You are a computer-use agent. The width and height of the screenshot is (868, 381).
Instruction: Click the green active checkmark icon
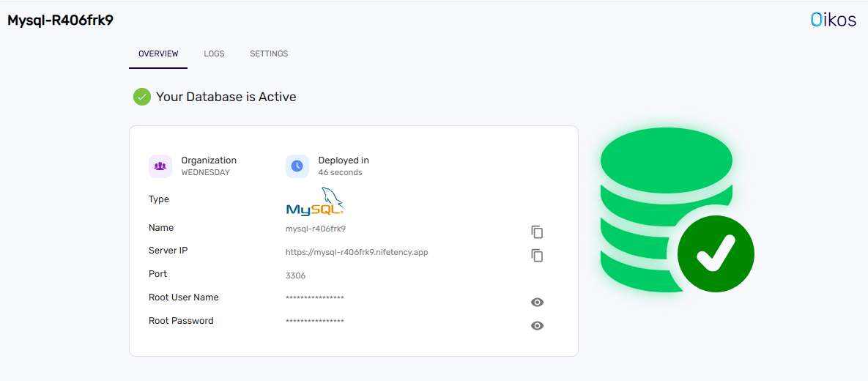tap(142, 97)
